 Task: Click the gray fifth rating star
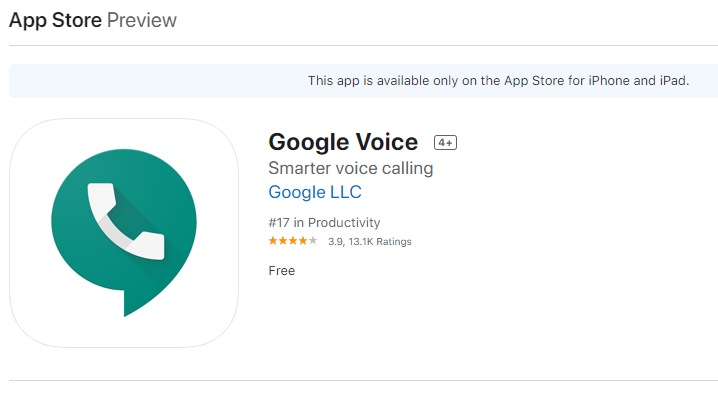[313, 241]
